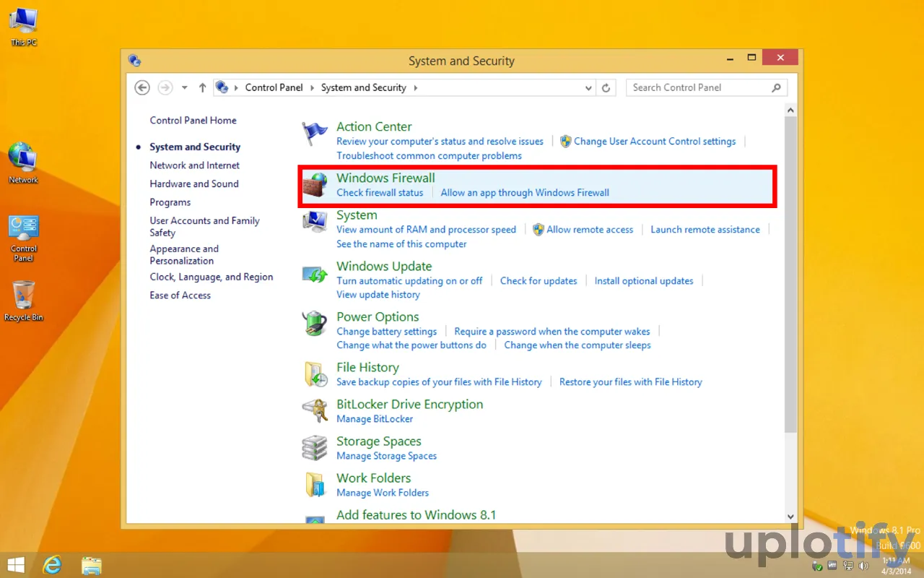Select Network and Internet category

coord(194,165)
